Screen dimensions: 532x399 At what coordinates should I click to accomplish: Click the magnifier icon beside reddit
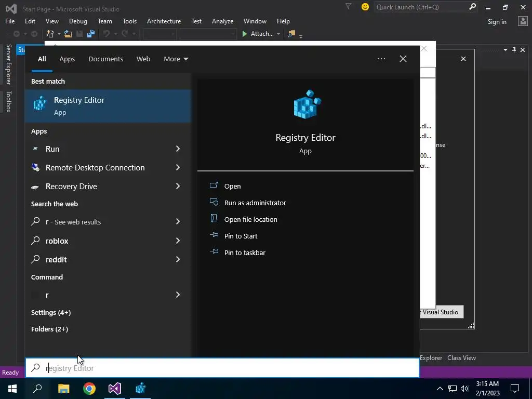[35, 259]
